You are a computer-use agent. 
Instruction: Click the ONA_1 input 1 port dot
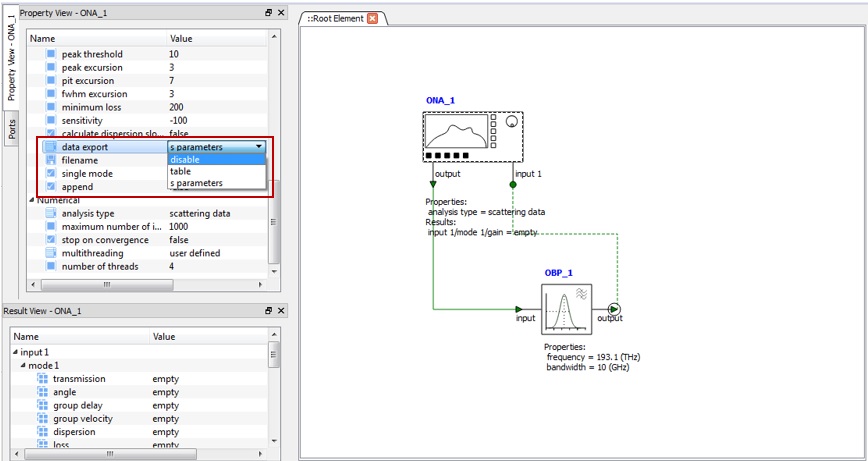(x=513, y=184)
